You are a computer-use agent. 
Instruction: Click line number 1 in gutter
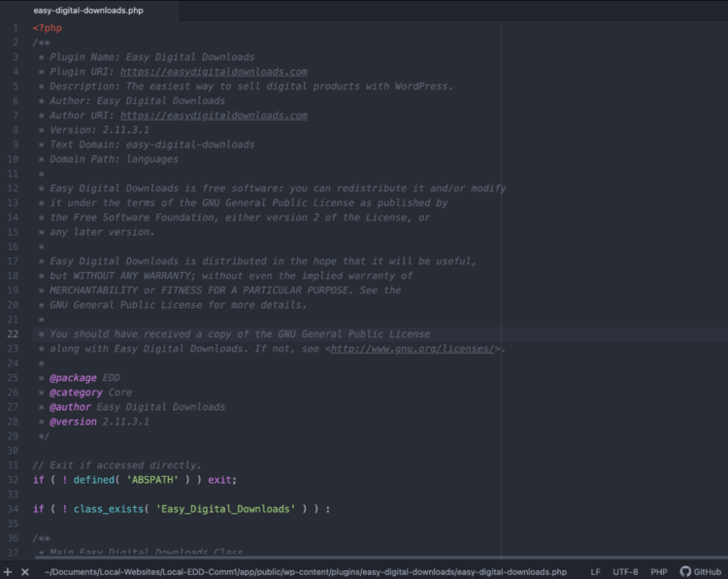[16, 28]
